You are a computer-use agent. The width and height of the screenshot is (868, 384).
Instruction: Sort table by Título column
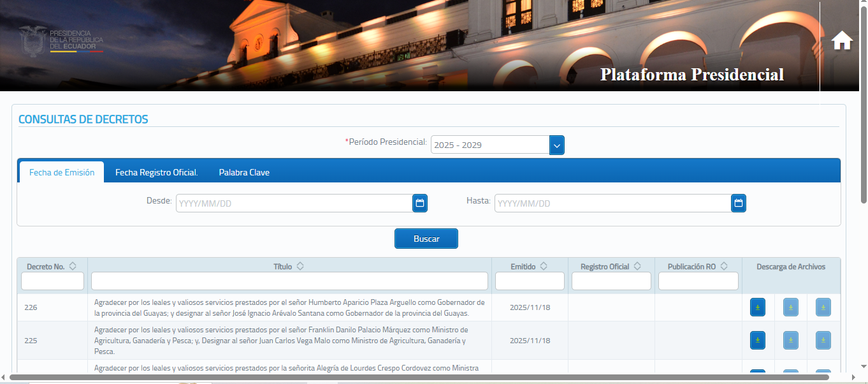300,267
